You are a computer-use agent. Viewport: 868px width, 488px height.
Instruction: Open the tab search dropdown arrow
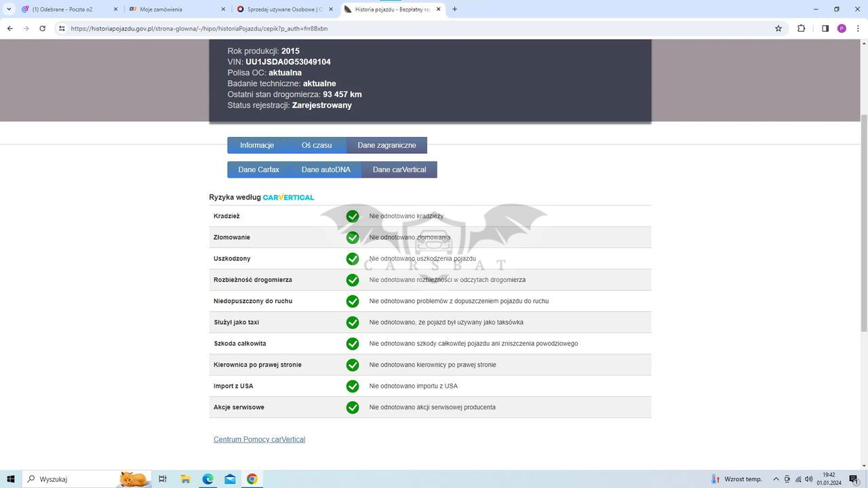9,9
